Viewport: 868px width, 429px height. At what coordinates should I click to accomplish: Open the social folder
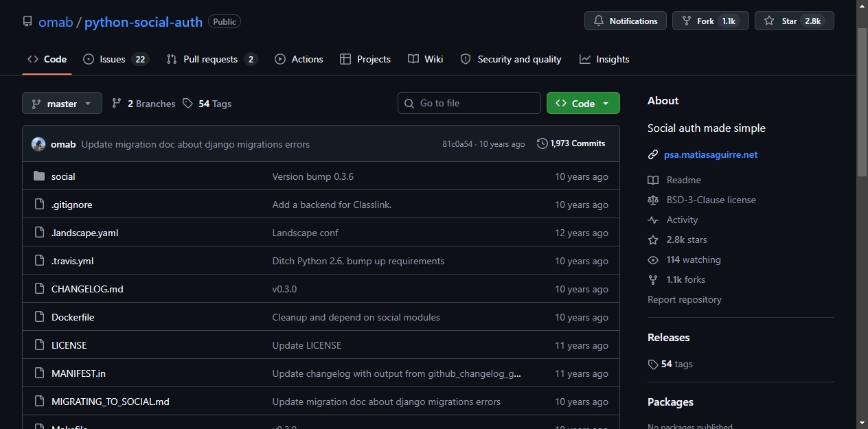[63, 176]
